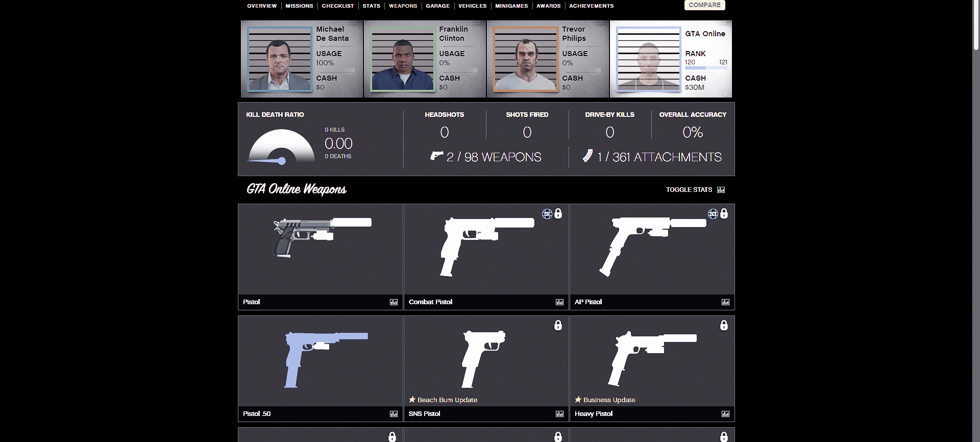The height and width of the screenshot is (442, 980).
Task: Click the lock icon on SNS Pistol
Action: pos(558,325)
